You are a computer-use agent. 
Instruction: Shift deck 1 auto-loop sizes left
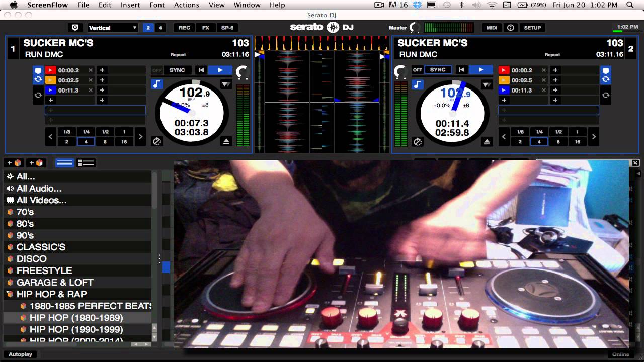pyautogui.click(x=50, y=137)
